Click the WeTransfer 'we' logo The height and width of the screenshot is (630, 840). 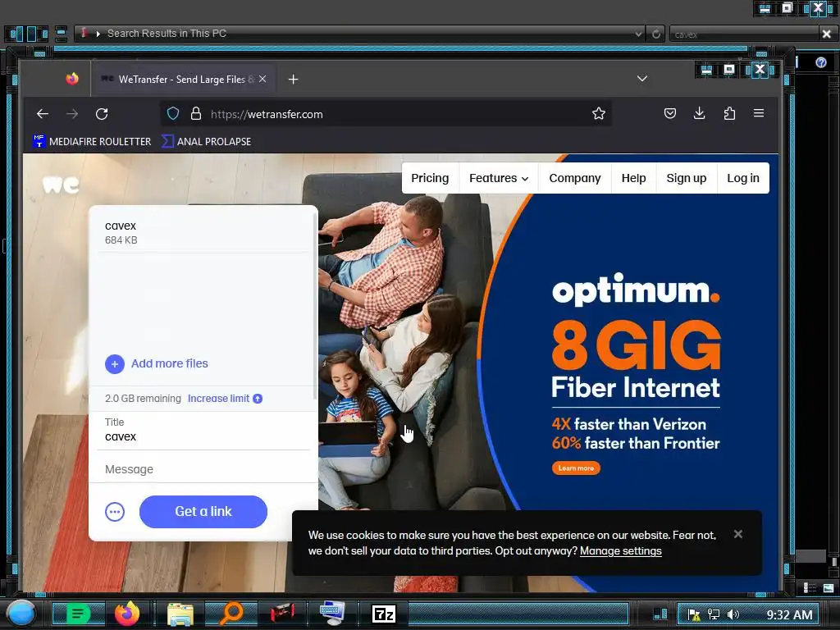[x=61, y=185]
